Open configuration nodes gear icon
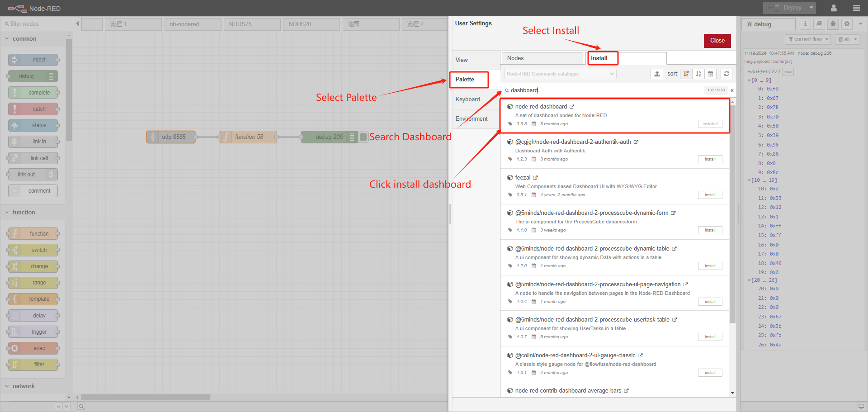 847,24
